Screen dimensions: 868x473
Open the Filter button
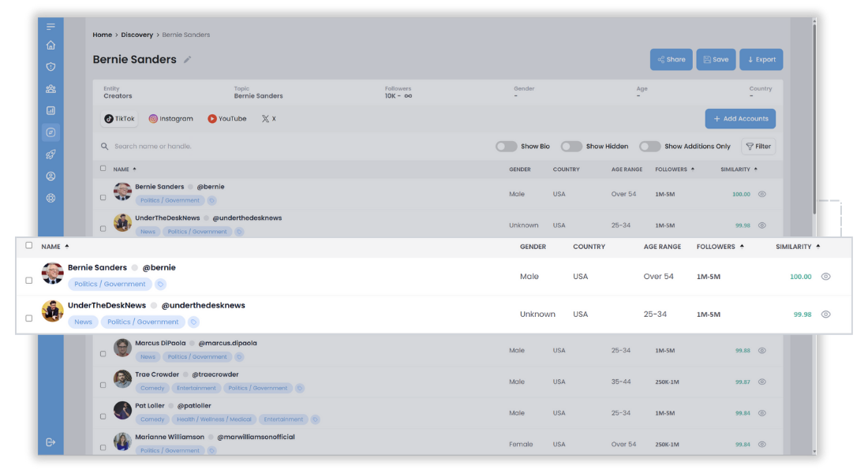coord(758,147)
